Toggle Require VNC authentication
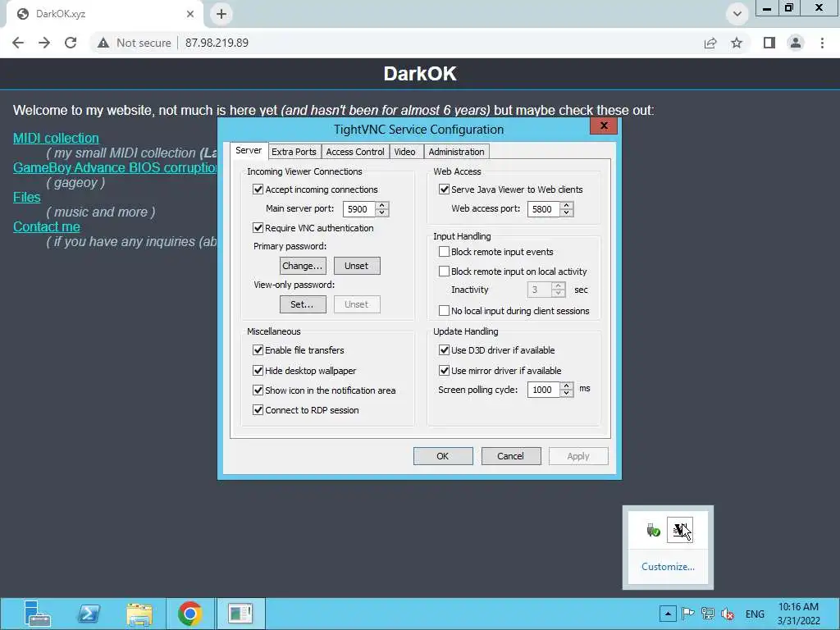This screenshot has height=630, width=840. [258, 228]
